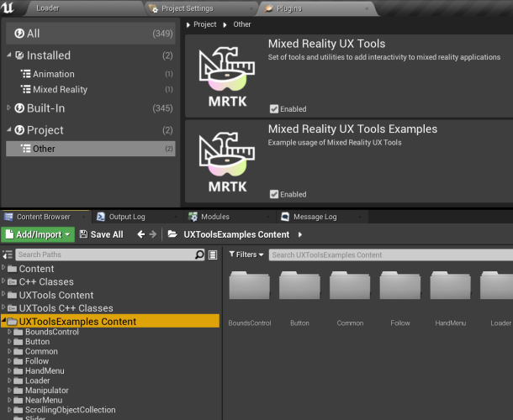Click the Installed category icon
The image size is (513, 420).
(19, 55)
